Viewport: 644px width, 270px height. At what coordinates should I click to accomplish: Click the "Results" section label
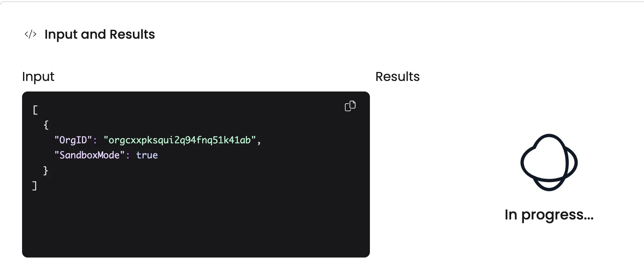click(x=397, y=77)
